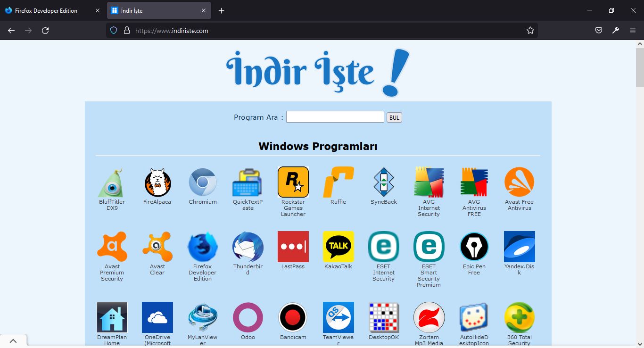Open the Avast Clear icon
This screenshot has width=644, height=348.
[x=157, y=247]
